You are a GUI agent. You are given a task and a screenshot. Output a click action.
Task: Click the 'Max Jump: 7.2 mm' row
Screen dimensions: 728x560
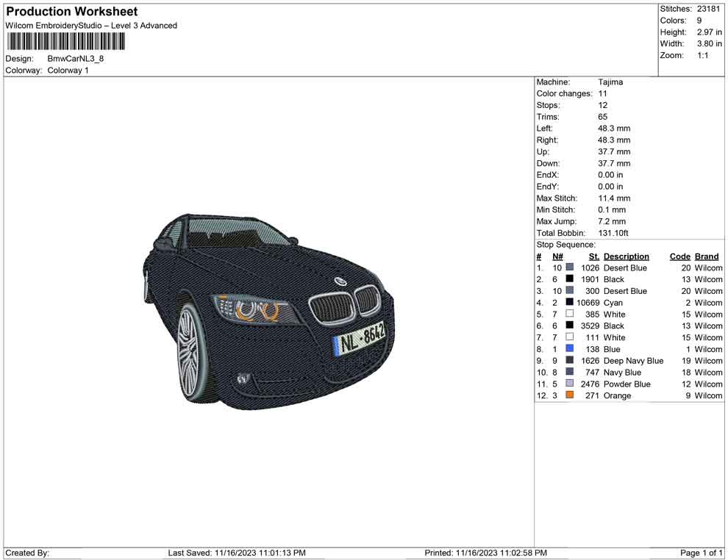pyautogui.click(x=581, y=221)
